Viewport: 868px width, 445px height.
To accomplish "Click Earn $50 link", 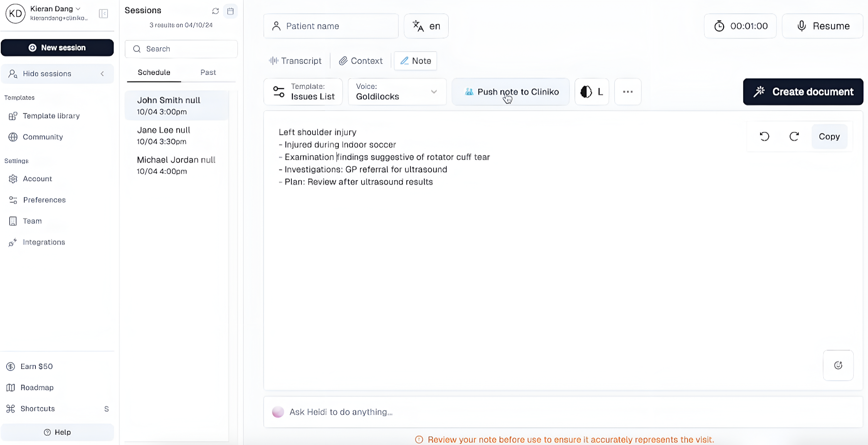I will tap(37, 366).
